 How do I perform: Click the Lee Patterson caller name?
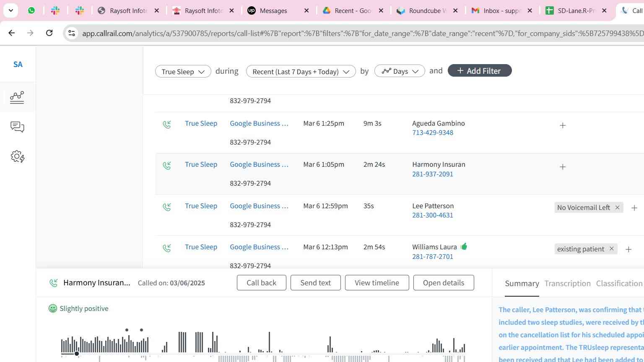coord(433,206)
